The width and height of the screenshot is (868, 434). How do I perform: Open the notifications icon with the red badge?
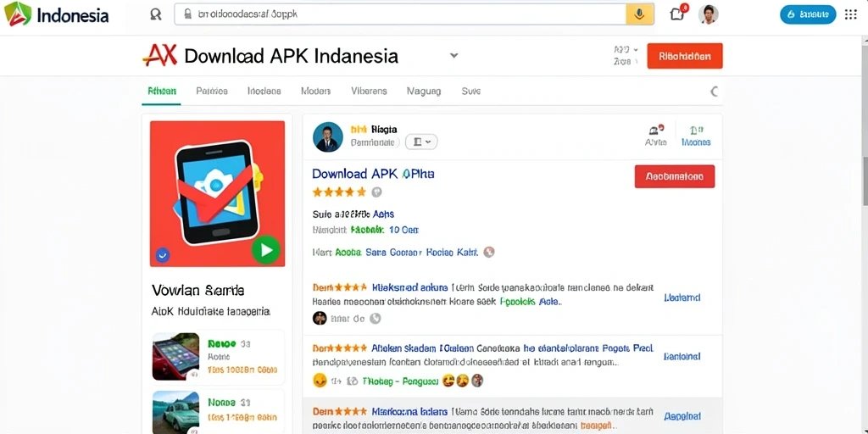pos(678,14)
